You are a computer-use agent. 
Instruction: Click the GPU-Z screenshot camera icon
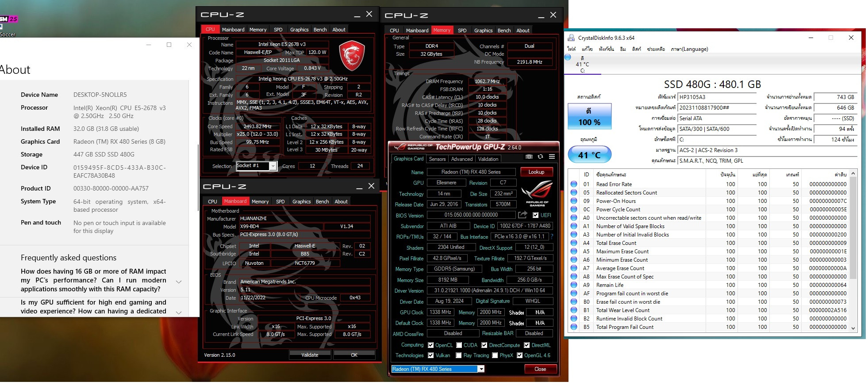(x=529, y=156)
